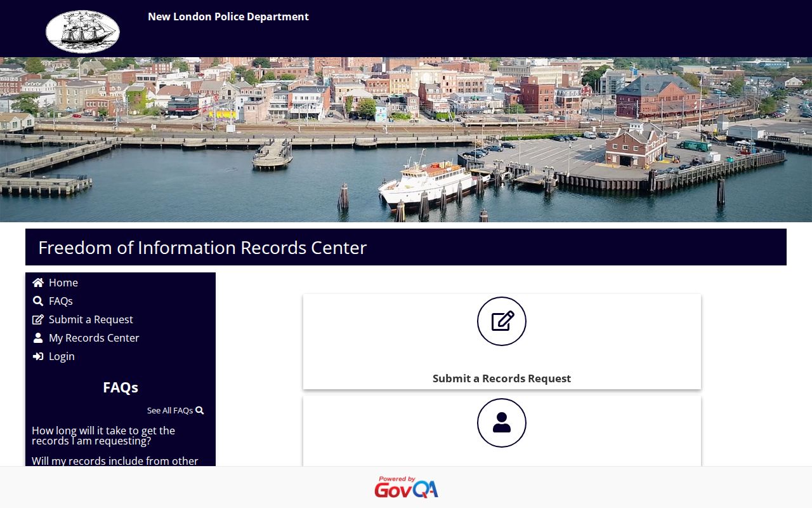This screenshot has height=508, width=812.
Task: Open My Records Center from sidebar
Action: click(94, 338)
